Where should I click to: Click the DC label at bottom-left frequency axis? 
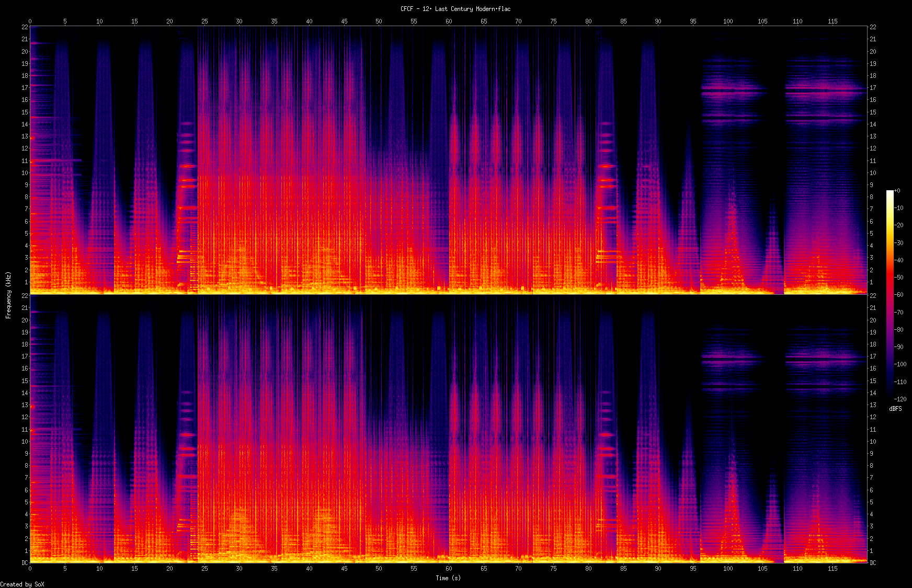25,563
